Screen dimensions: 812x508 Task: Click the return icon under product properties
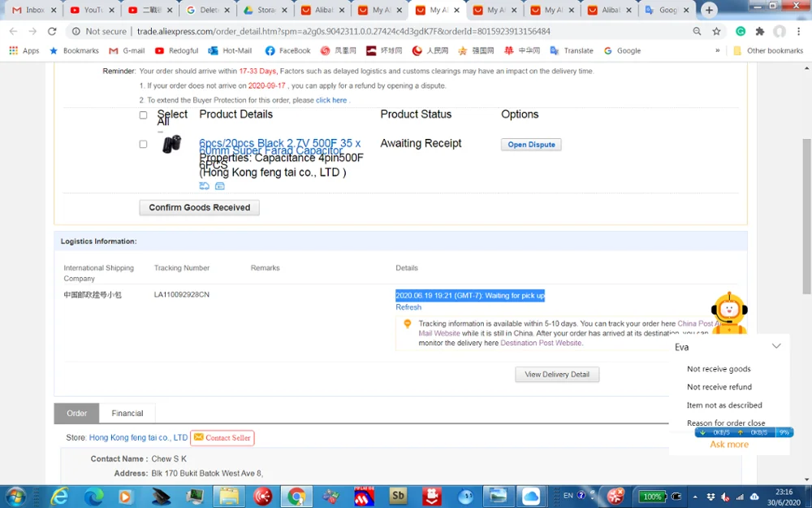coord(204,185)
